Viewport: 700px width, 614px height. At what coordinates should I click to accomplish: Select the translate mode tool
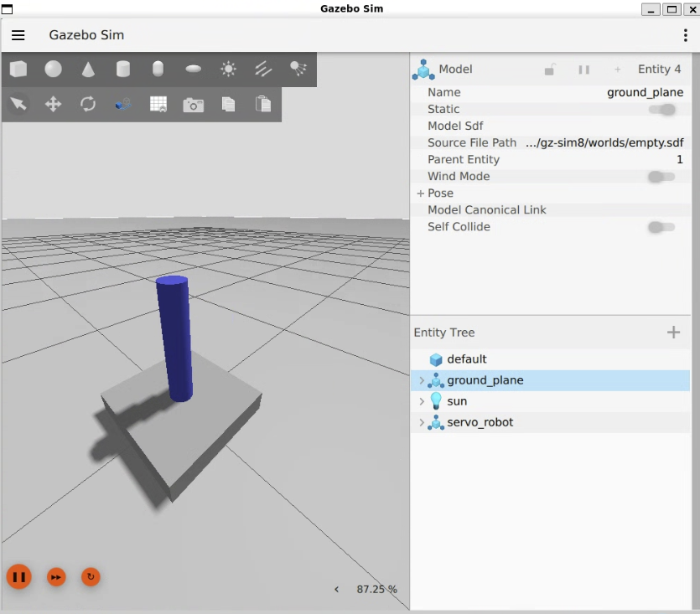click(54, 105)
